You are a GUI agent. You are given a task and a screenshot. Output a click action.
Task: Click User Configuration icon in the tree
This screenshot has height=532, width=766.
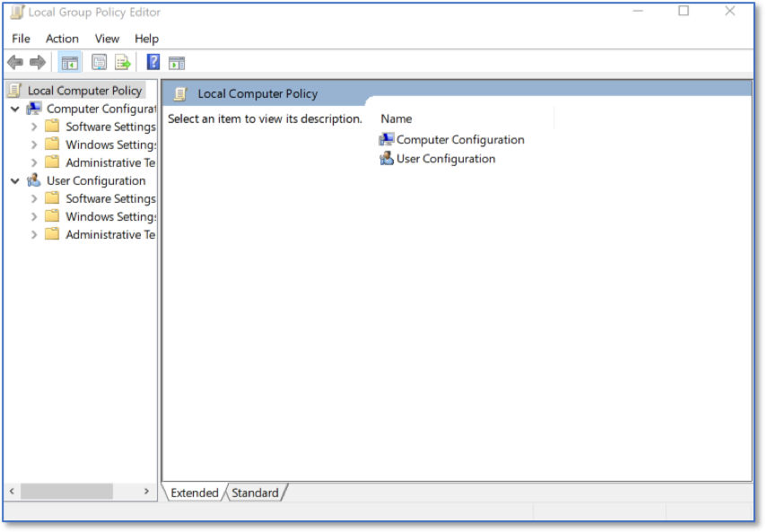pyautogui.click(x=34, y=180)
